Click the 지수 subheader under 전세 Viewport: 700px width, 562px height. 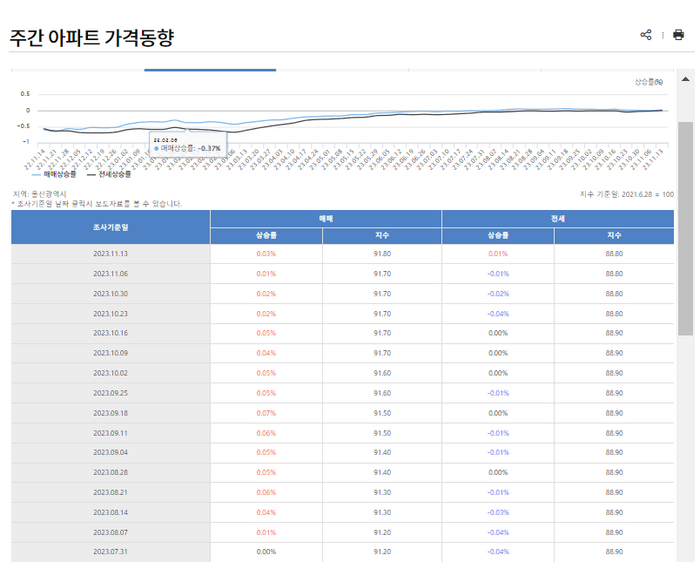click(614, 236)
